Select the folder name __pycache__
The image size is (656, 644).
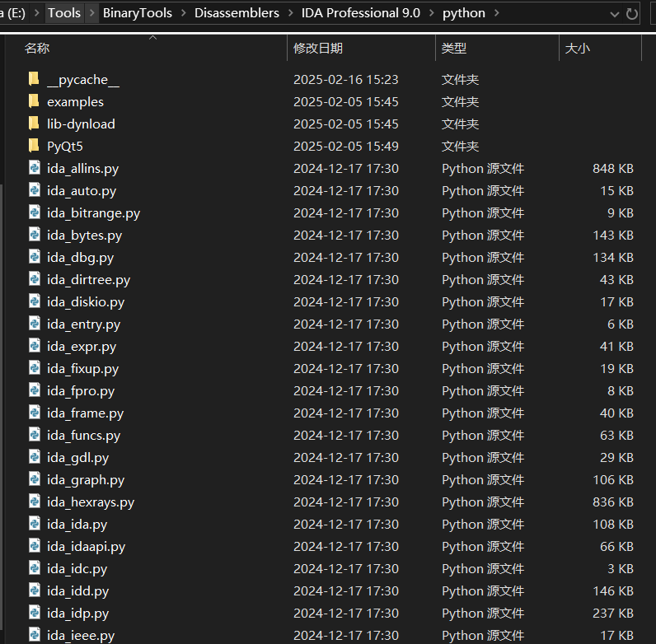click(83, 80)
